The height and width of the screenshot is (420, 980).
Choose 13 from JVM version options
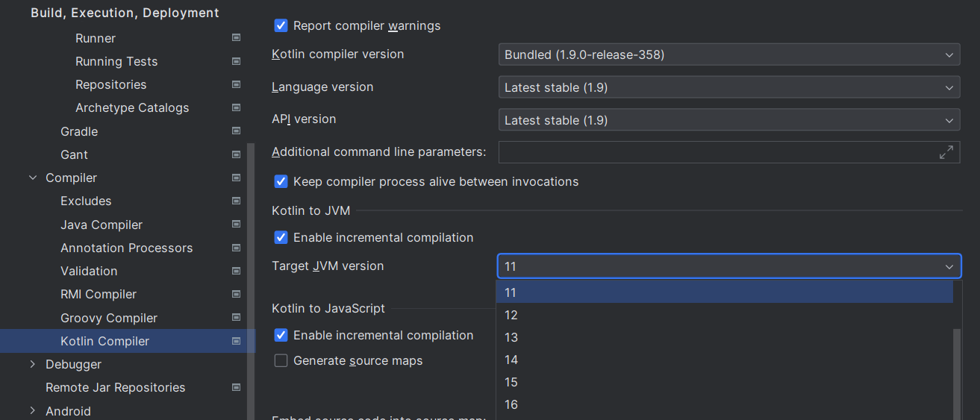511,337
